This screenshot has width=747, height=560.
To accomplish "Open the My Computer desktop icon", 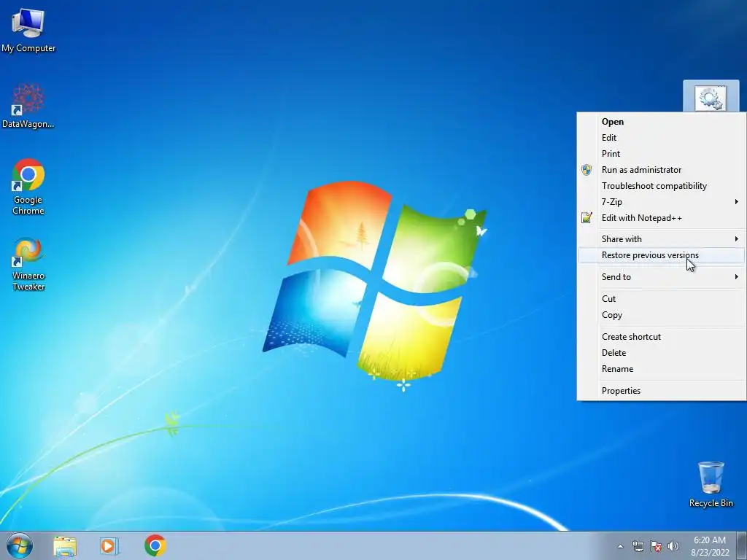I will (28, 30).
